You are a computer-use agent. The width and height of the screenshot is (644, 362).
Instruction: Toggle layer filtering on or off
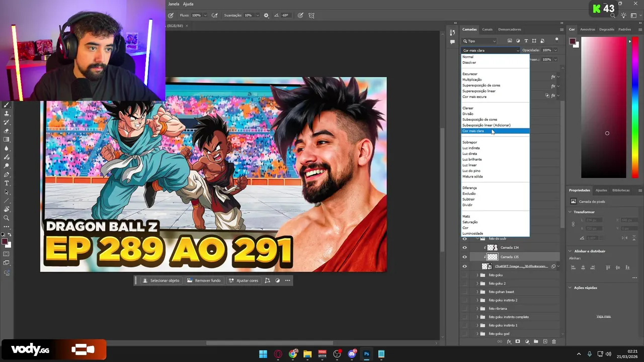coord(556,40)
